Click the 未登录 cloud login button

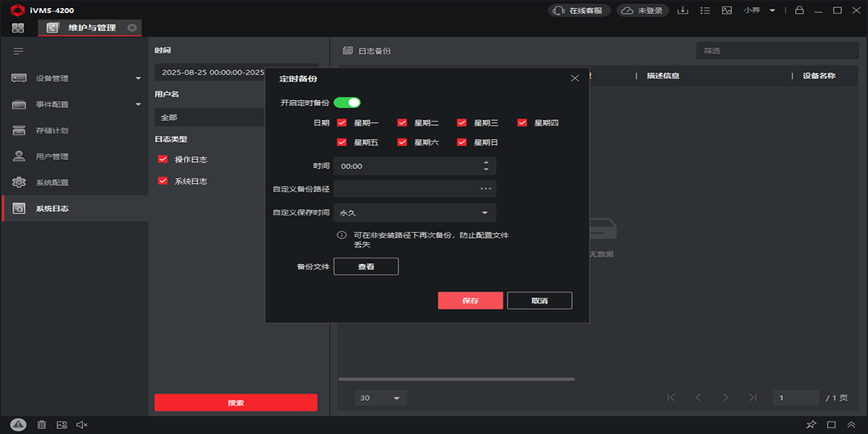643,11
